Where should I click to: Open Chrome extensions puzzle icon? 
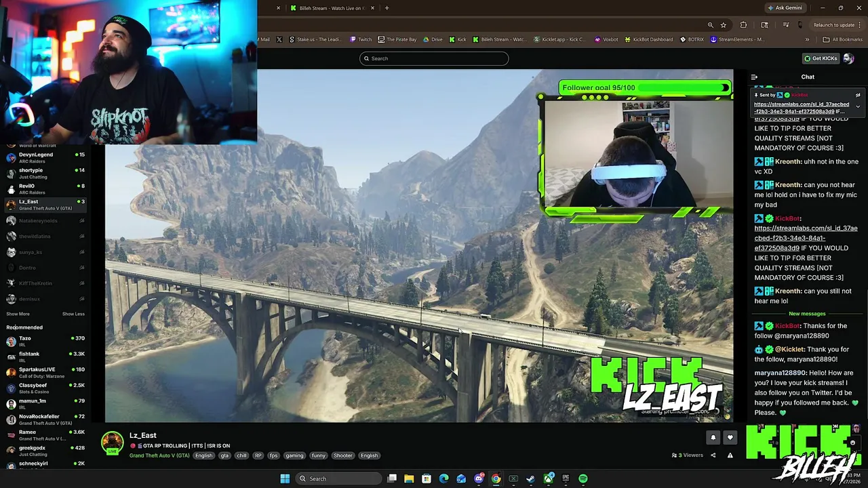tap(743, 25)
